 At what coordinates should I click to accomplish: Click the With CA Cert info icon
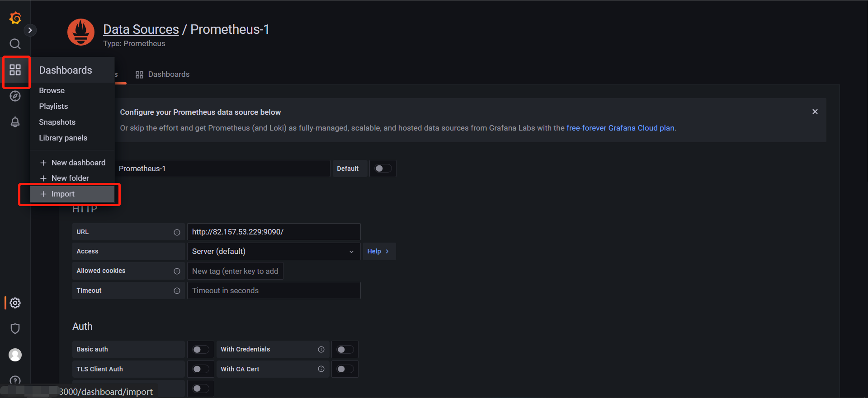point(321,369)
